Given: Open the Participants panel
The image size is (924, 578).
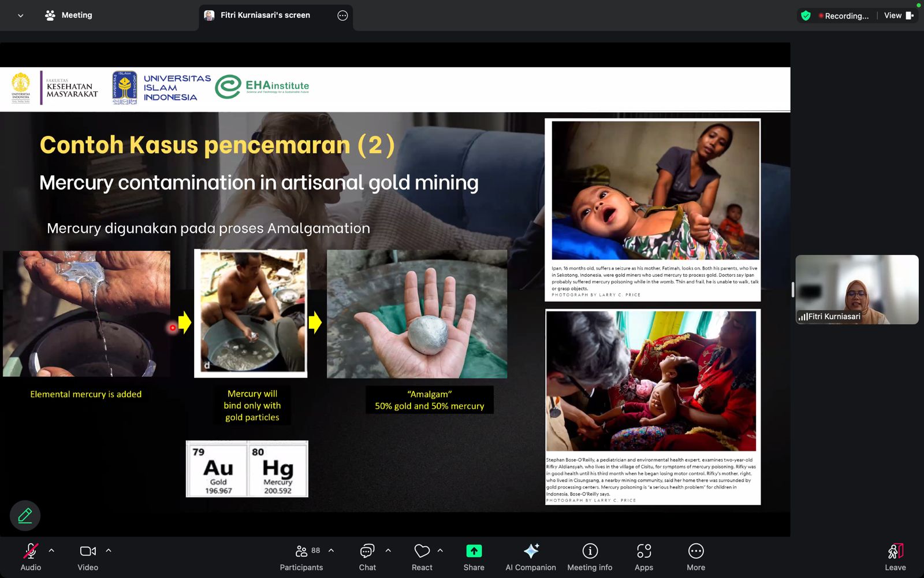Looking at the screenshot, I should (x=301, y=557).
